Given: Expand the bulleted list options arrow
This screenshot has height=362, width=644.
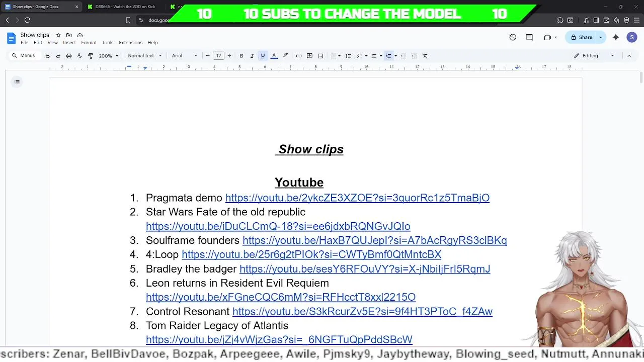Looking at the screenshot, I should (381, 56).
